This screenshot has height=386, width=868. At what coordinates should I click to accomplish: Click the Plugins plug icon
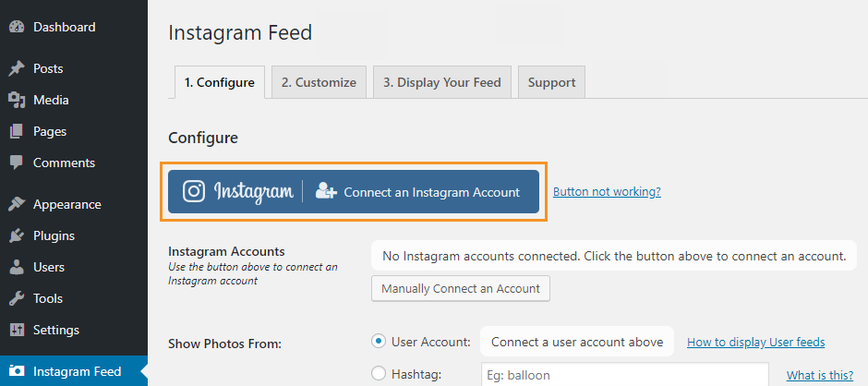click(x=18, y=235)
